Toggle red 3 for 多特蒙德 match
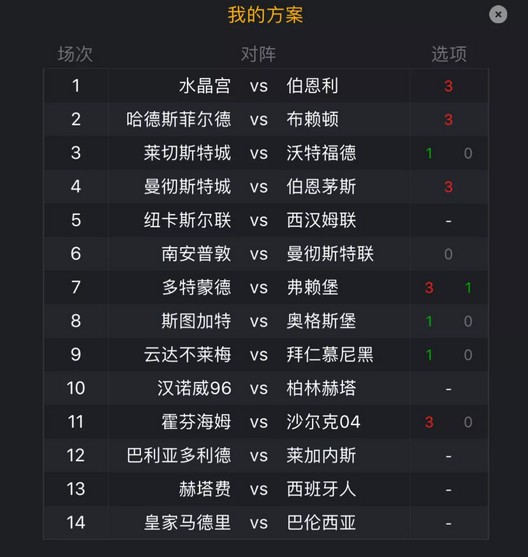 click(429, 288)
